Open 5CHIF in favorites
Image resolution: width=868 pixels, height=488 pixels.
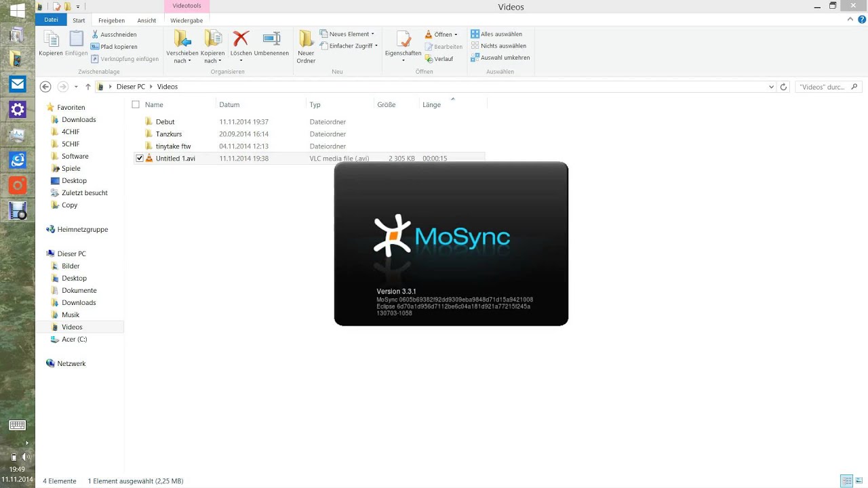(71, 144)
